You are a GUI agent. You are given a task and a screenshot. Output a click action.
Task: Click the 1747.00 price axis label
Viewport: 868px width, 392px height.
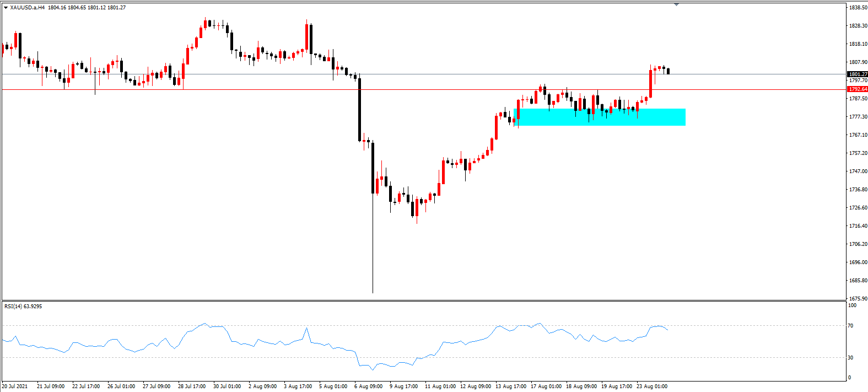[x=858, y=171]
